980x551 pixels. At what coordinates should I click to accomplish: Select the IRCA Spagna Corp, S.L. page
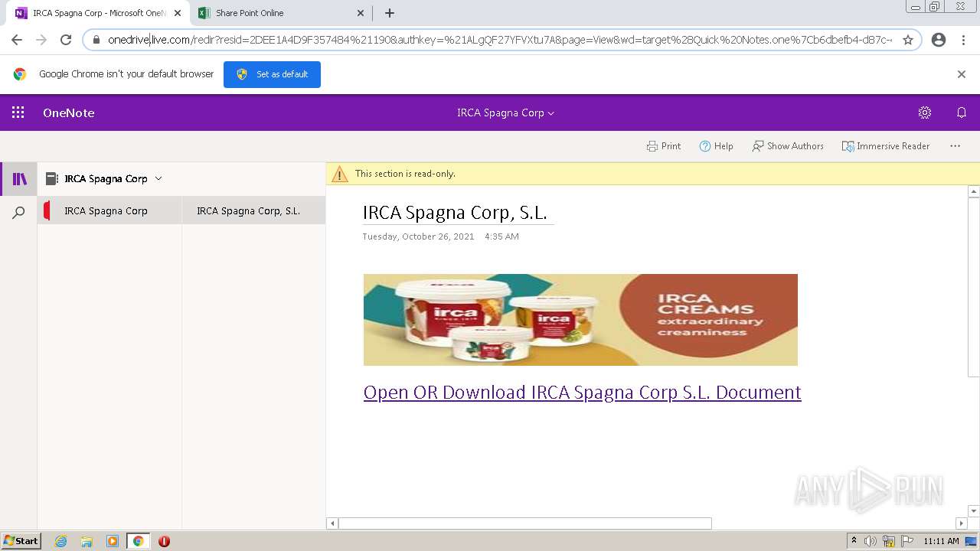point(253,210)
